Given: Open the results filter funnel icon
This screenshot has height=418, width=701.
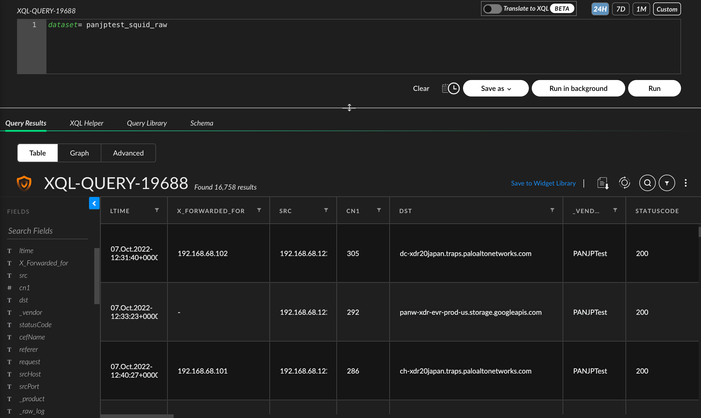Looking at the screenshot, I should click(667, 183).
